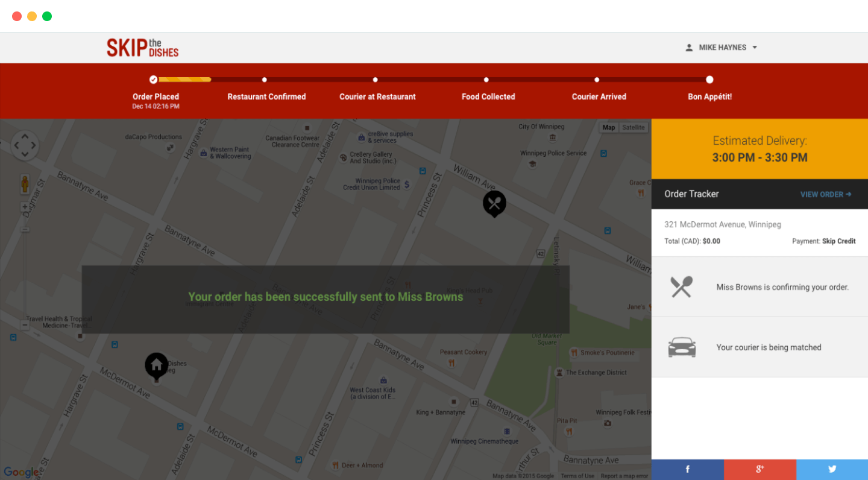
Task: Click the delivery address 321 McDermot Avenue
Action: [723, 224]
